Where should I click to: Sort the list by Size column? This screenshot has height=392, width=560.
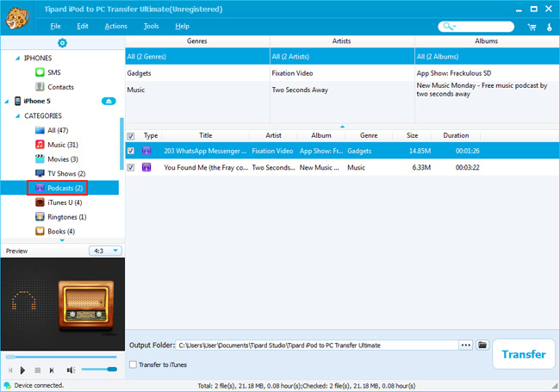412,135
